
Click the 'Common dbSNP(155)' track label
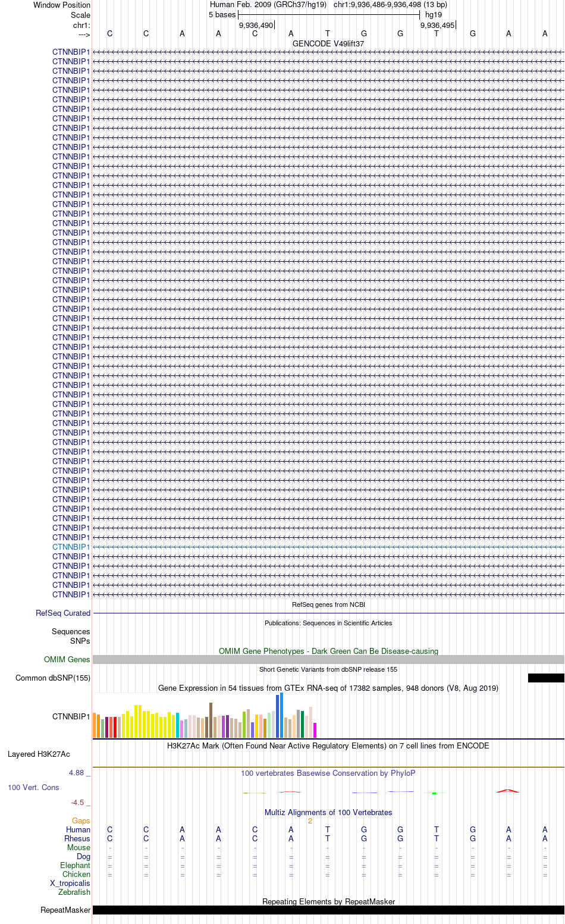click(x=53, y=678)
